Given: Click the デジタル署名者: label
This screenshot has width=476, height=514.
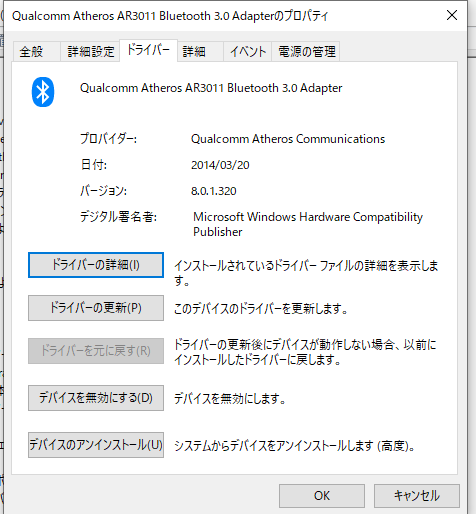Looking at the screenshot, I should pos(118,217).
